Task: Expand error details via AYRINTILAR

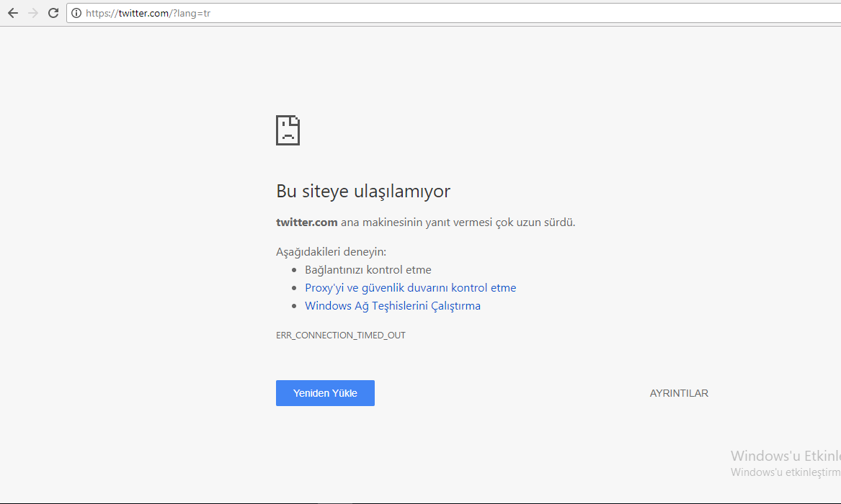Action: (x=678, y=392)
